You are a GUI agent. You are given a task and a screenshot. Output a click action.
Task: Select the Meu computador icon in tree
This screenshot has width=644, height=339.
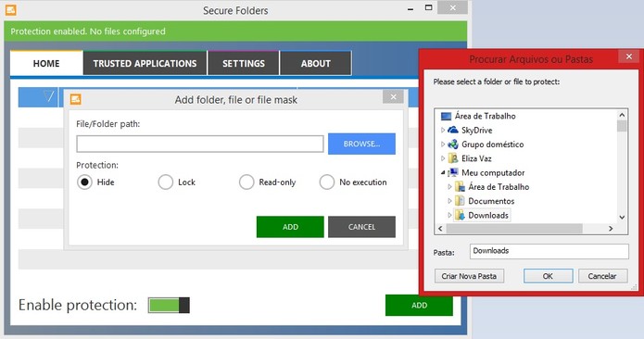pos(453,173)
